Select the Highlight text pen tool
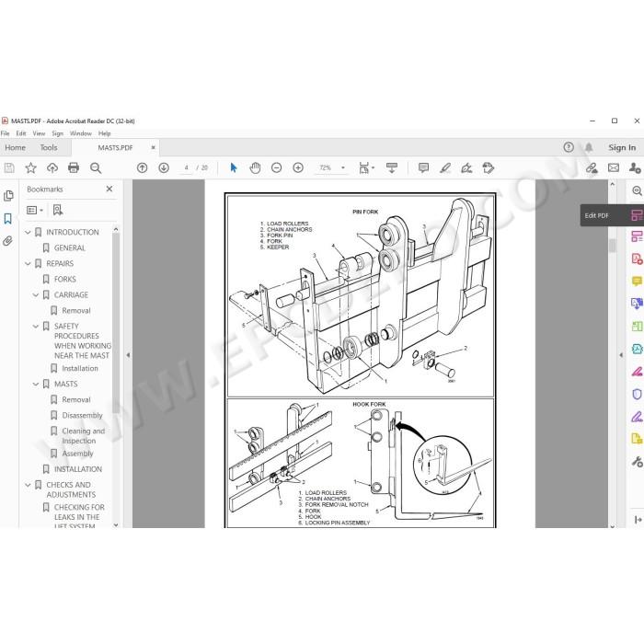The width and height of the screenshot is (644, 644). (445, 167)
